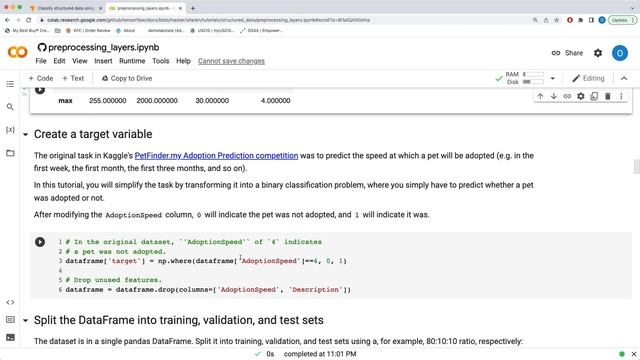Click the browser address bar URL

tap(208, 20)
